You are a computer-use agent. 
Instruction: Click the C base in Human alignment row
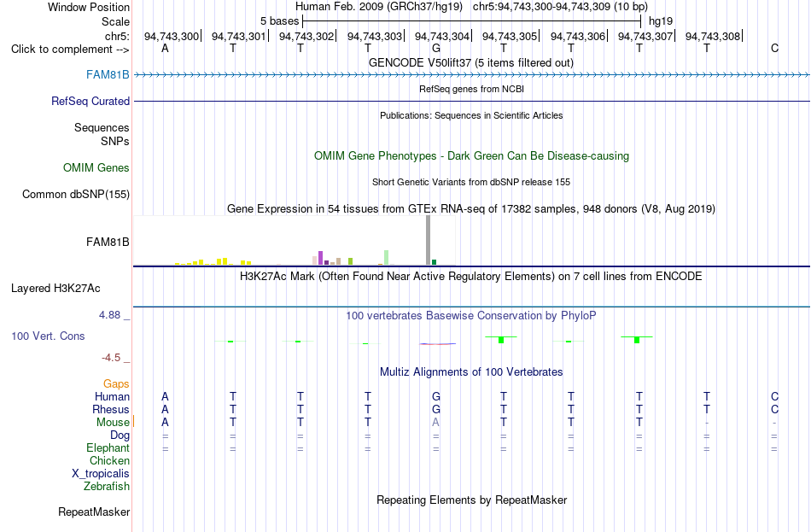[x=774, y=396]
